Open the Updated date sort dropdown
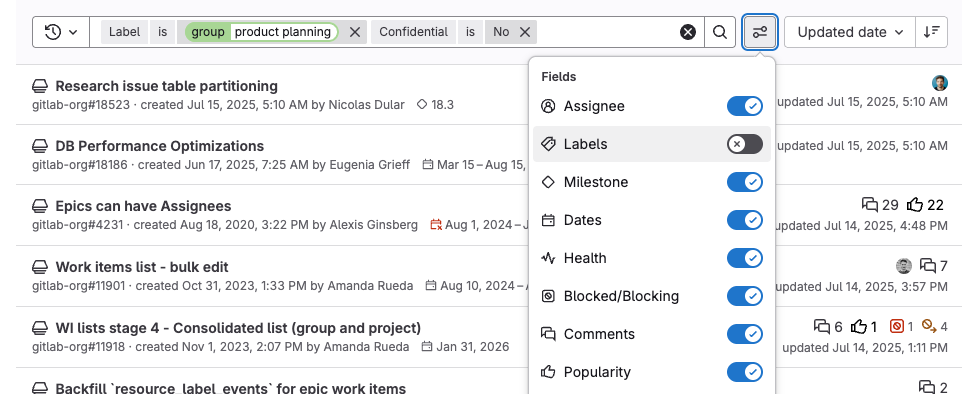Viewport: 962px width, 394px height. point(850,32)
